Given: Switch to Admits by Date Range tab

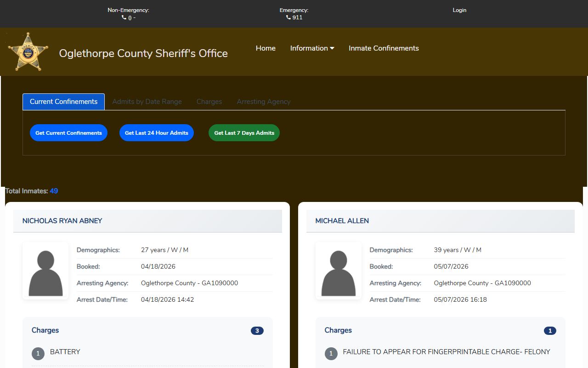Looking at the screenshot, I should (147, 102).
